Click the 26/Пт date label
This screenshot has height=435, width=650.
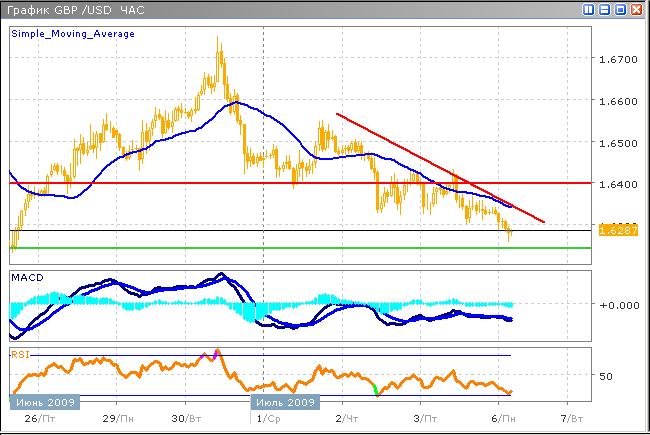click(x=40, y=419)
